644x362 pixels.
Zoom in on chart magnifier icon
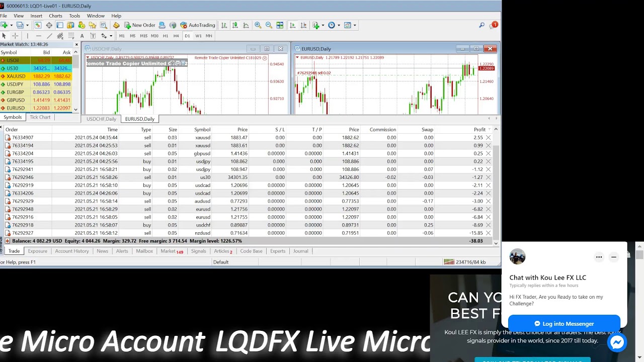258,25
